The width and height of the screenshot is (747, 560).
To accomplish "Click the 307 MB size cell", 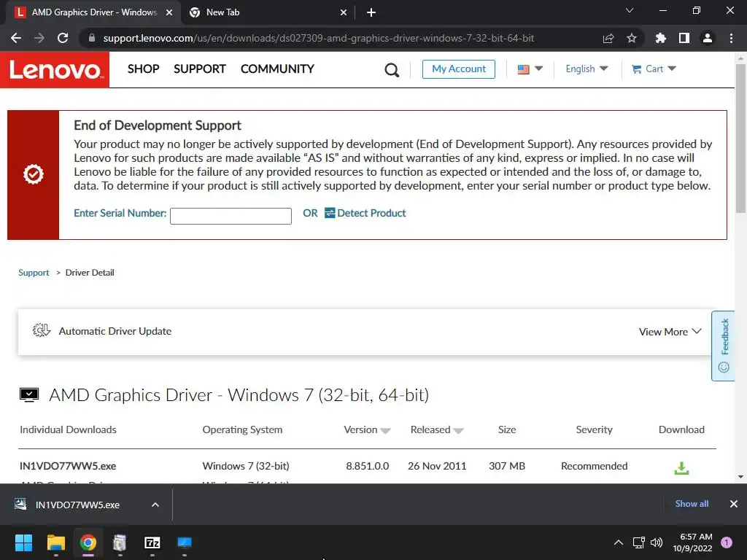I will (507, 466).
